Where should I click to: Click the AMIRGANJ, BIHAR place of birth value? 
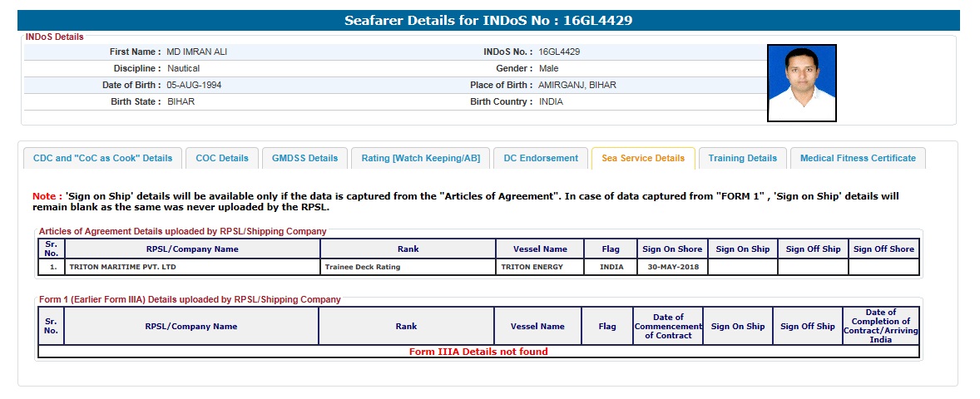coord(577,85)
